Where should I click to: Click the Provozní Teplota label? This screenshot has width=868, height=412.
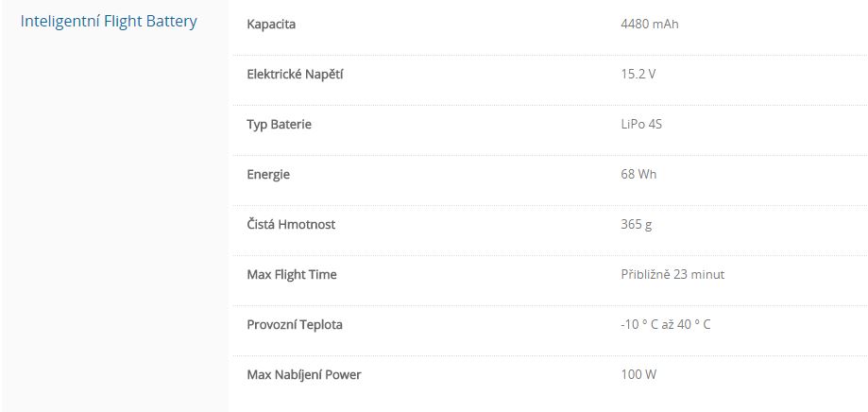[x=295, y=324]
